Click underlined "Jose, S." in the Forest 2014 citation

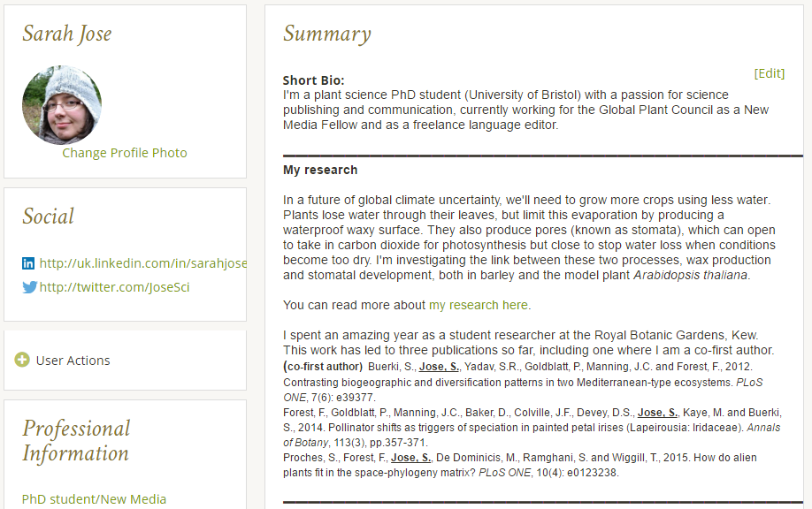pyautogui.click(x=657, y=412)
